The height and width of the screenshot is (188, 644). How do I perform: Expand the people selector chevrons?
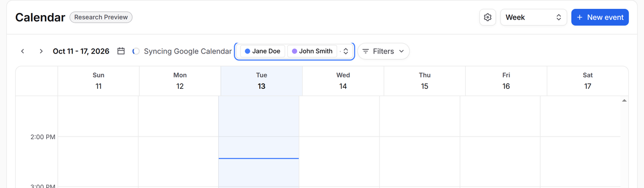tap(346, 51)
